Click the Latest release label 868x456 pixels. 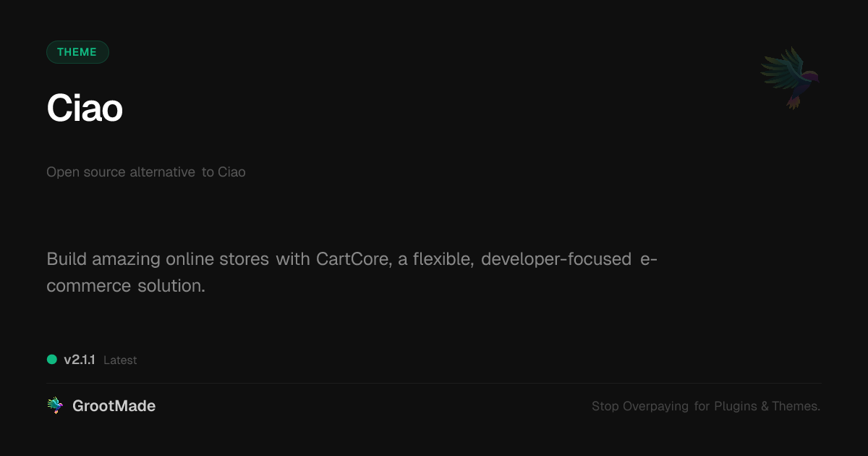[120, 360]
